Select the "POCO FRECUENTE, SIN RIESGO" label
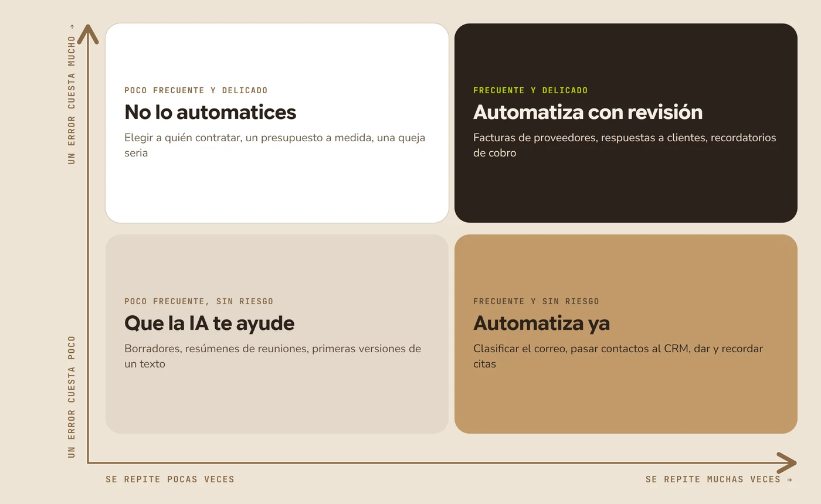 (199, 301)
